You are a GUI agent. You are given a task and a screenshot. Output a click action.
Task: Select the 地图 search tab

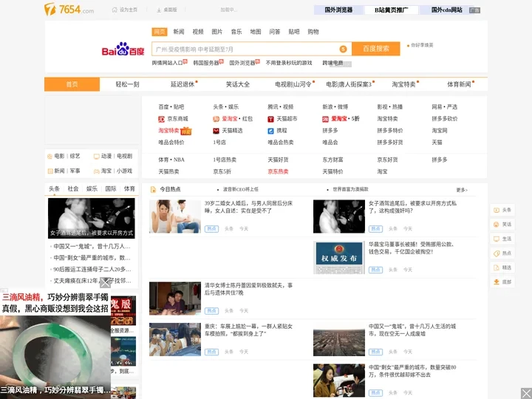[x=256, y=32]
